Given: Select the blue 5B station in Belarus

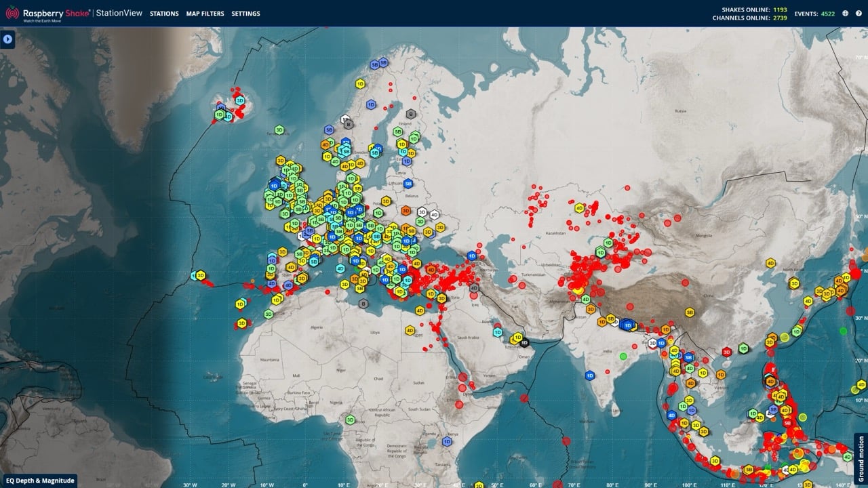Looking at the screenshot, I should tap(408, 184).
